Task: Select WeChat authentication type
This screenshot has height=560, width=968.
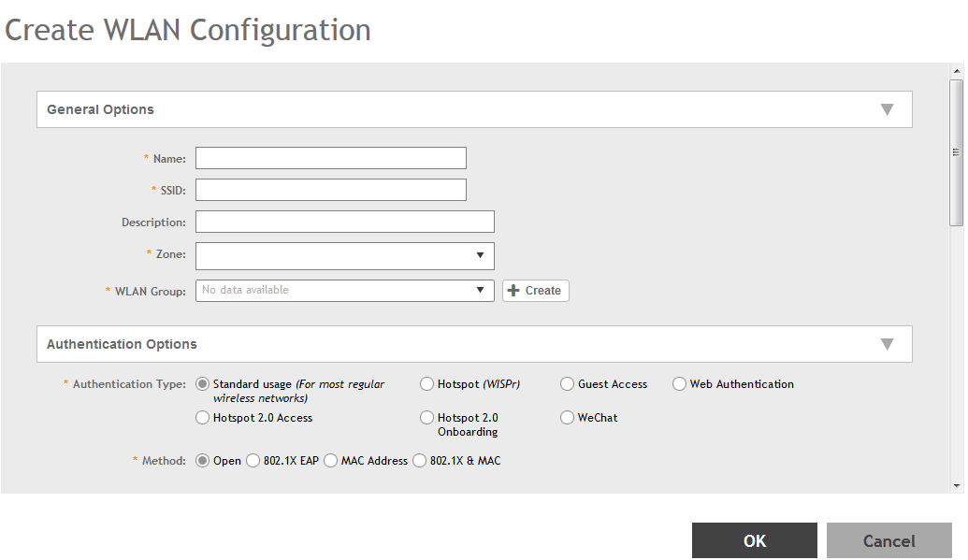Action: [x=567, y=418]
